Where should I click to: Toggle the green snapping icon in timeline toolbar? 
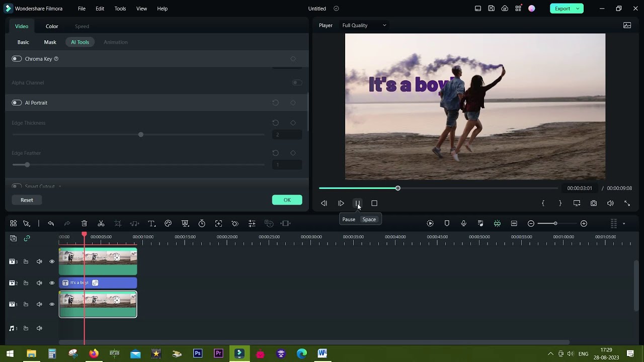point(497,223)
